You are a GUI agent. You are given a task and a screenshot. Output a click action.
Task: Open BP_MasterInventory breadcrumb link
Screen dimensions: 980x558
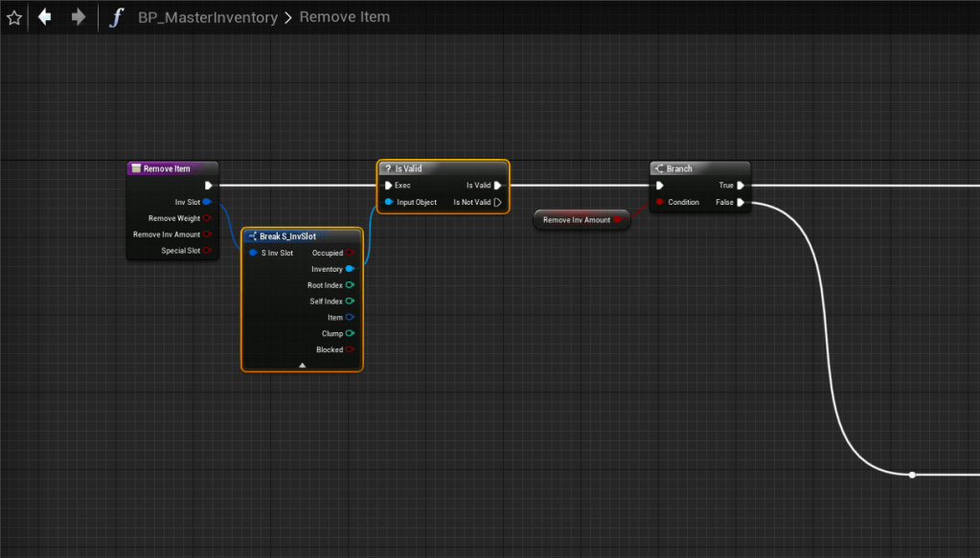[x=208, y=17]
